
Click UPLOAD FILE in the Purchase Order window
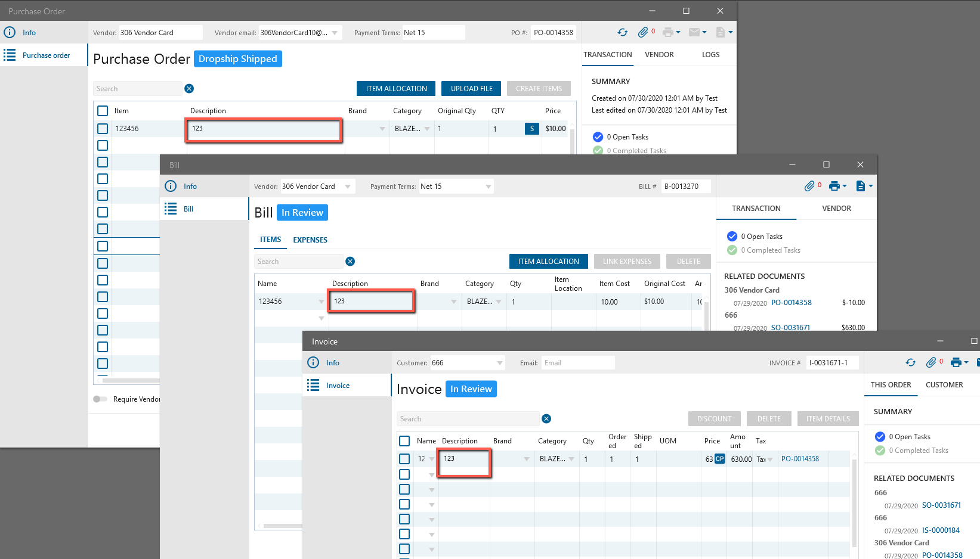(x=472, y=89)
